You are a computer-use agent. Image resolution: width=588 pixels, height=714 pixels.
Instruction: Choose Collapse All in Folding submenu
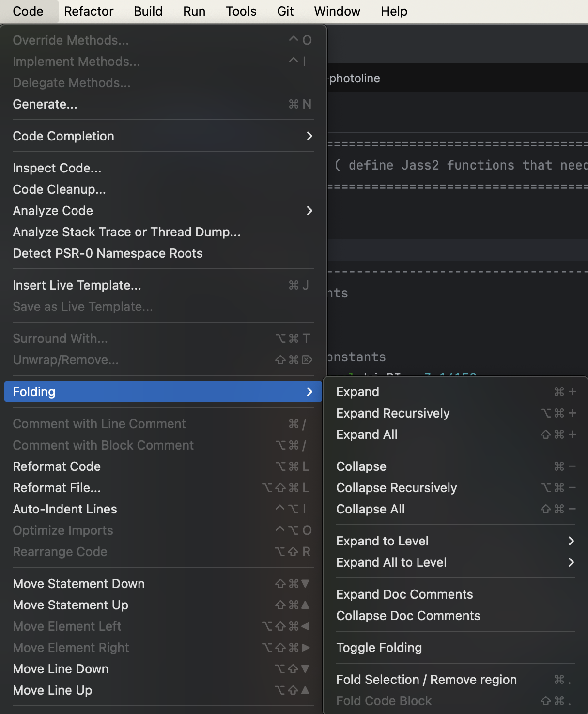[371, 509]
